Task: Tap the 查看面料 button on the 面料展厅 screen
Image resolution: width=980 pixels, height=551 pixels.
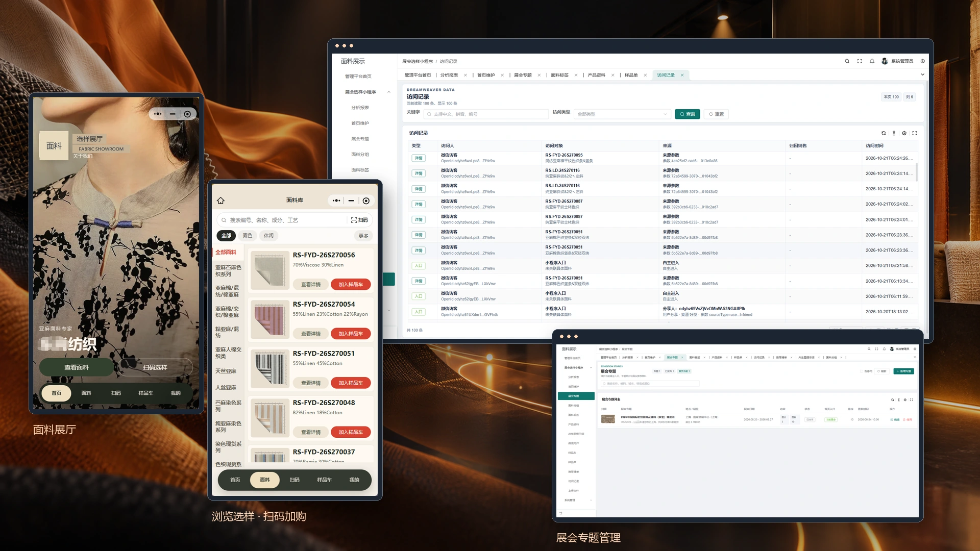Action: [77, 367]
